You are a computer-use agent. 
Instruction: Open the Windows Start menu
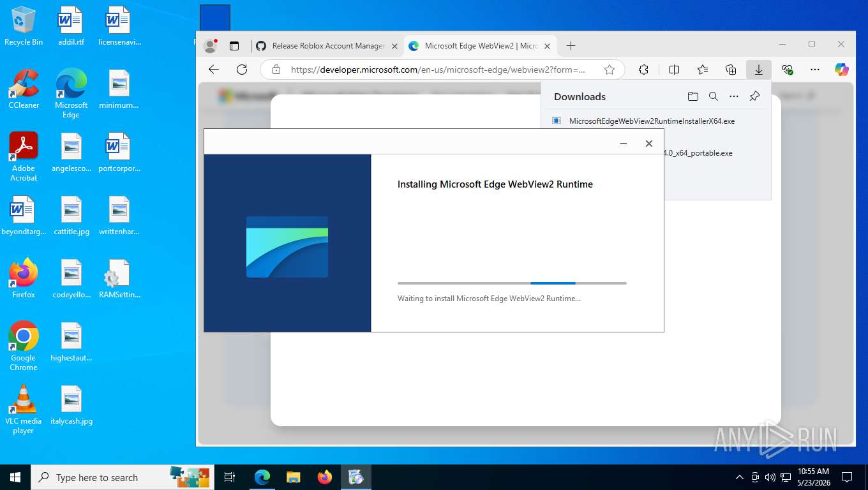click(x=15, y=477)
